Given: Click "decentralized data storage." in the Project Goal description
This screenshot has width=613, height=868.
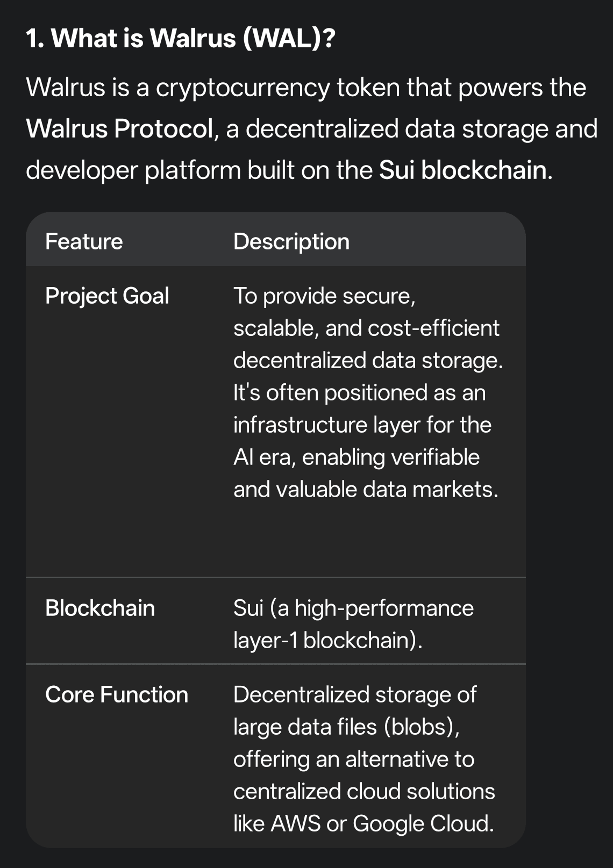Looking at the screenshot, I should click(368, 361).
